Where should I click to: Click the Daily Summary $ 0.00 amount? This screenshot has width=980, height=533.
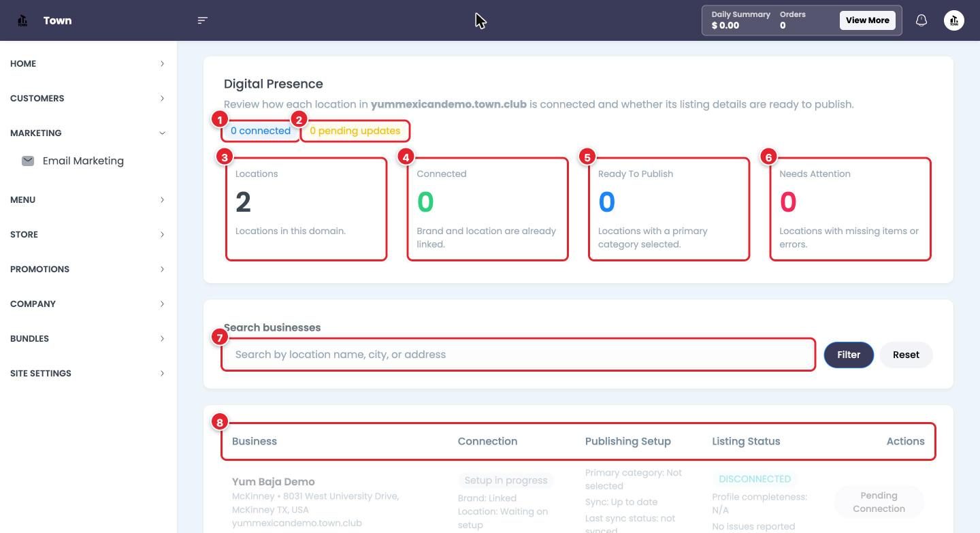tap(725, 26)
